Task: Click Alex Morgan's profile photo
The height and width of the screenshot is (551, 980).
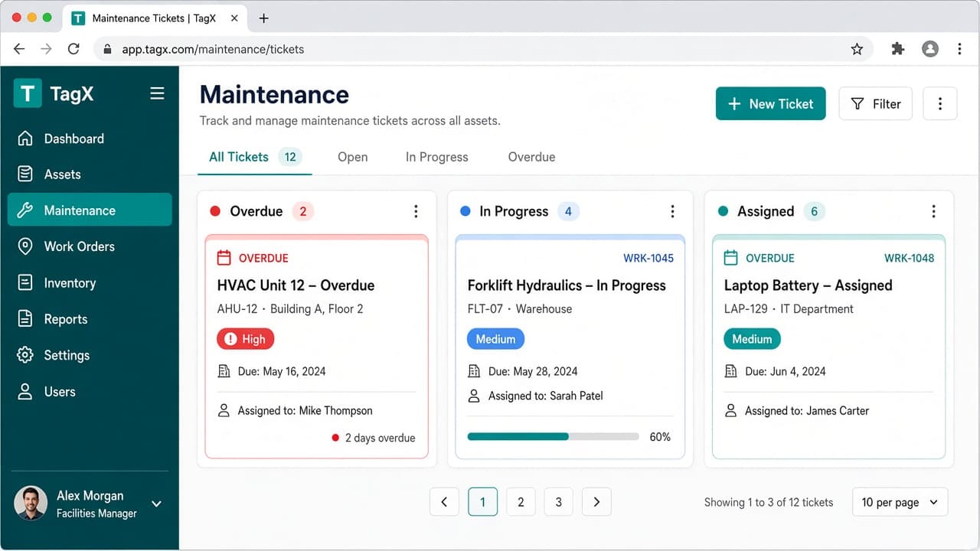Action: point(31,504)
